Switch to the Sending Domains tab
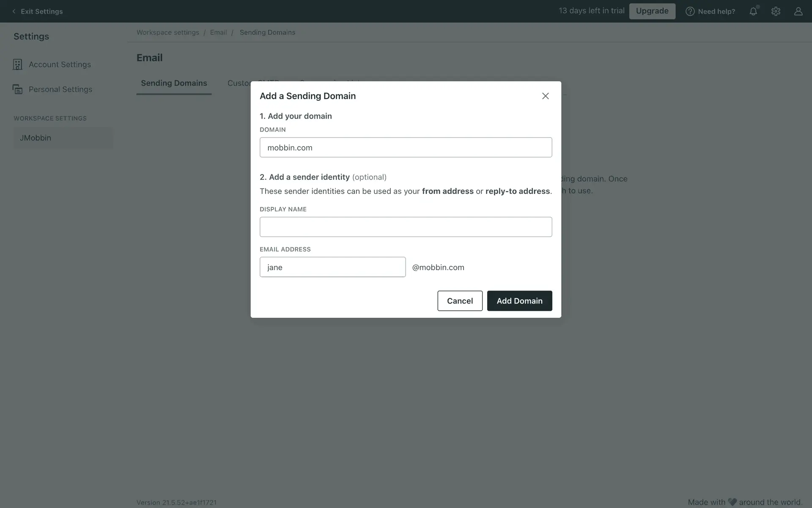This screenshot has width=812, height=508. [174, 83]
